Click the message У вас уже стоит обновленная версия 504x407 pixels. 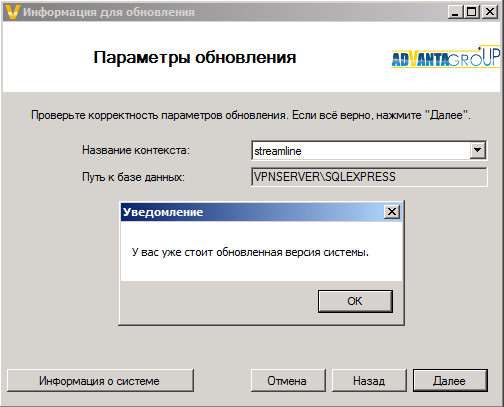pos(250,252)
